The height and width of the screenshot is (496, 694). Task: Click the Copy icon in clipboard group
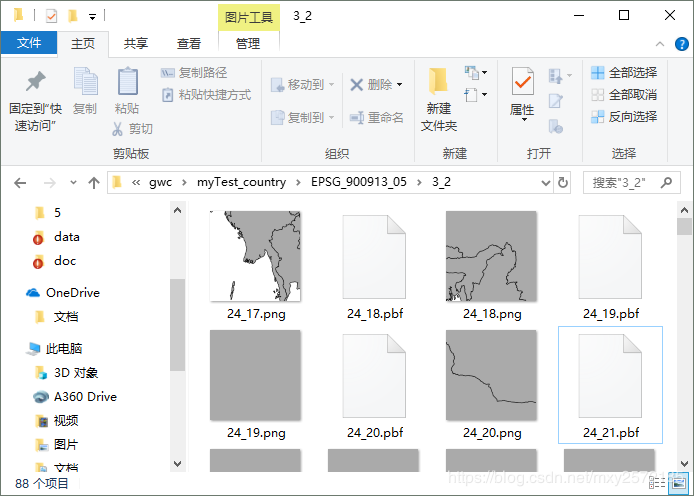[x=85, y=81]
